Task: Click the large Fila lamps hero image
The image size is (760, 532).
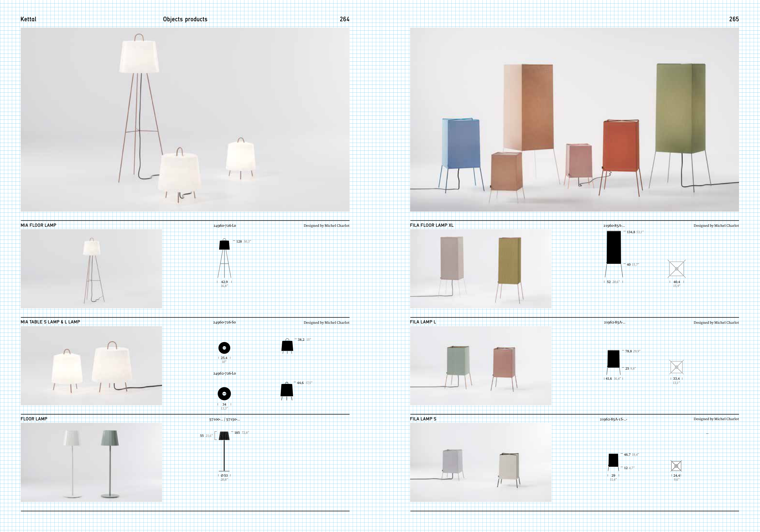Action: [574, 119]
